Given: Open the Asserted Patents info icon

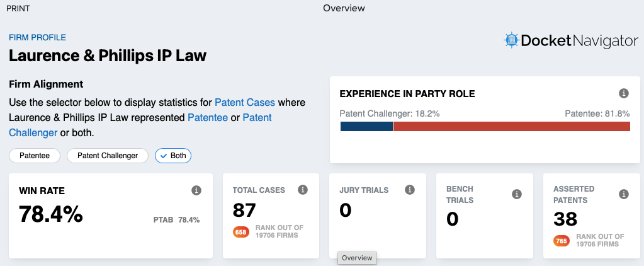Looking at the screenshot, I should click(x=623, y=194).
